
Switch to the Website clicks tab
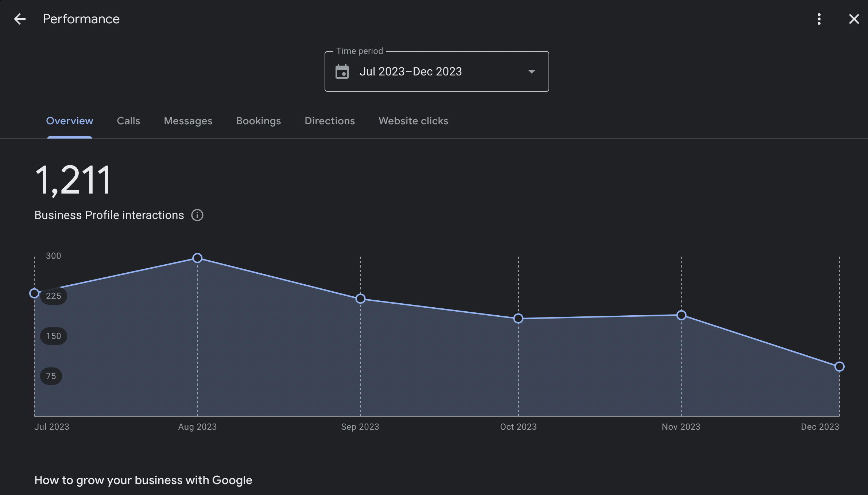tap(414, 121)
